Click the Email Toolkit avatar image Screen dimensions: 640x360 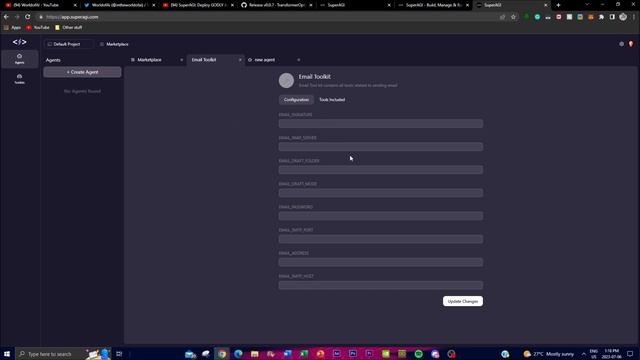286,80
